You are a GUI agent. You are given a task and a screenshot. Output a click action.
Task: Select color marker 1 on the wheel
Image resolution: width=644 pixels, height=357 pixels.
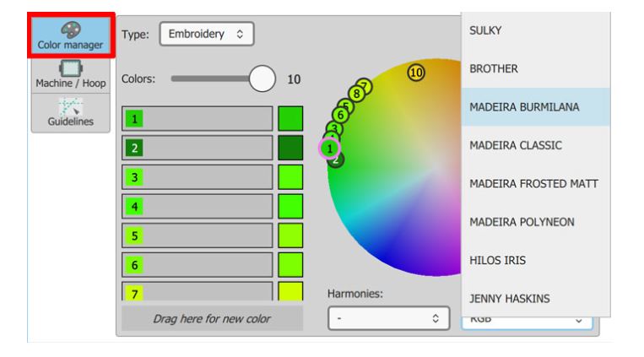[x=328, y=148]
